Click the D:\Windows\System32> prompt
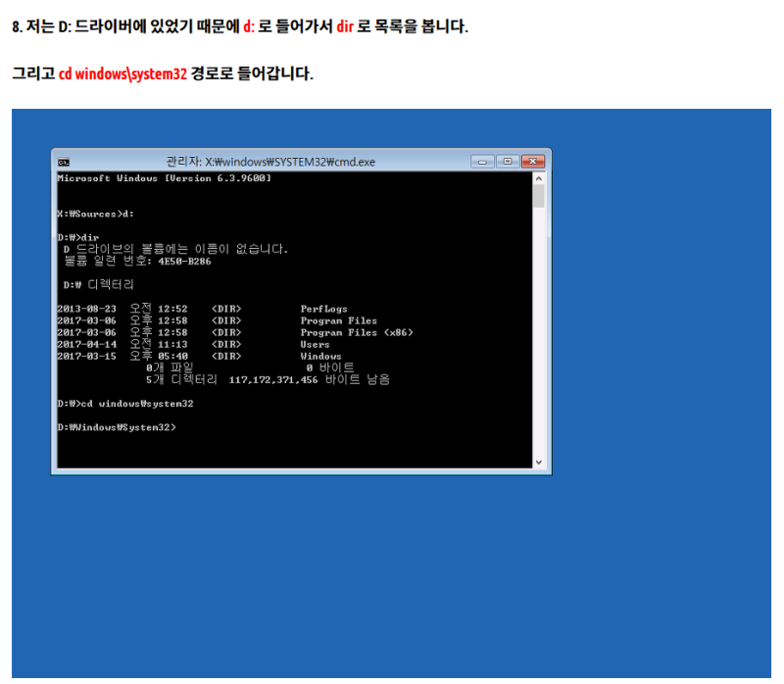The width and height of the screenshot is (784, 684). (x=117, y=427)
